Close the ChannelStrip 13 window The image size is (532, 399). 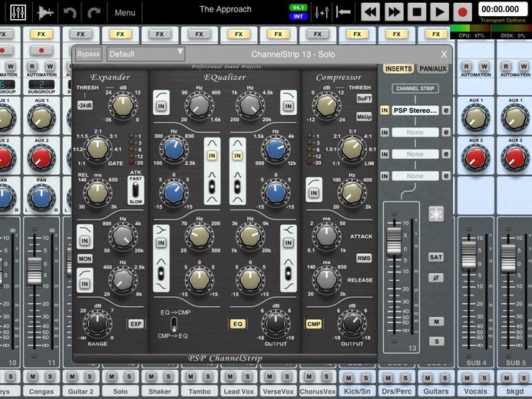point(444,54)
